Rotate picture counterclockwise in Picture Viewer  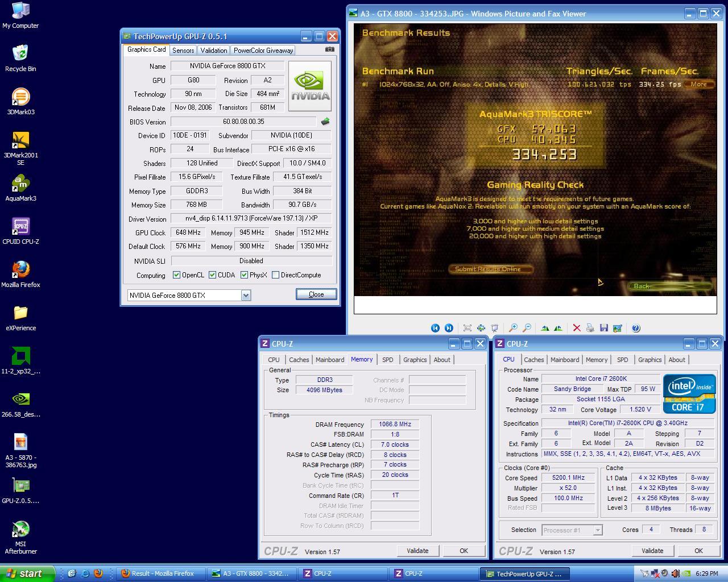559,328
